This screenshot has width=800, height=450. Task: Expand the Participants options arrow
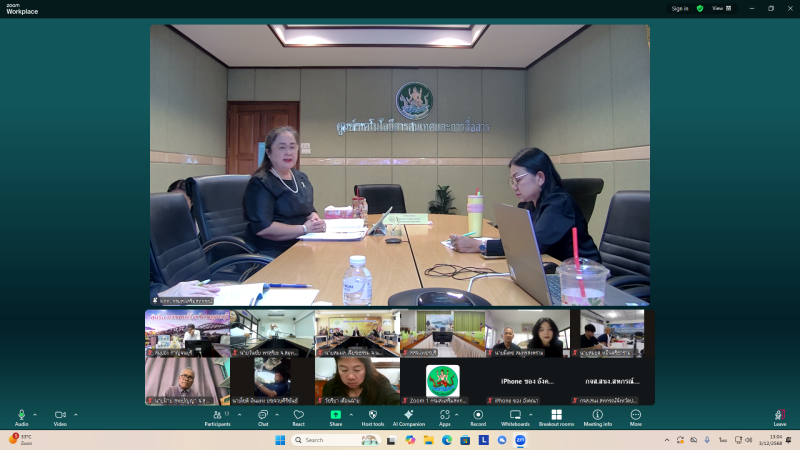pos(238,413)
